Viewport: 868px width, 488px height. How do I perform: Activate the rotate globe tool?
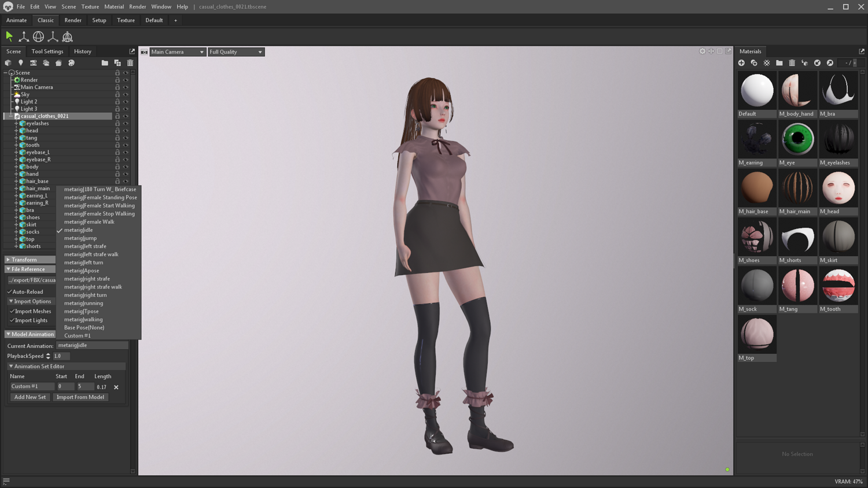(x=38, y=36)
